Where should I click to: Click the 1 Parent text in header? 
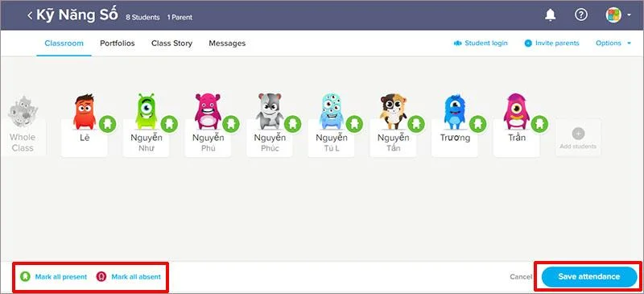coord(180,18)
